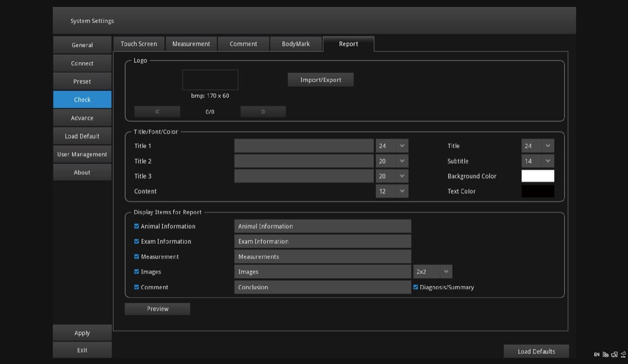This screenshot has width=628, height=364.
Task: Pick the white Background Color swatch
Action: click(537, 176)
